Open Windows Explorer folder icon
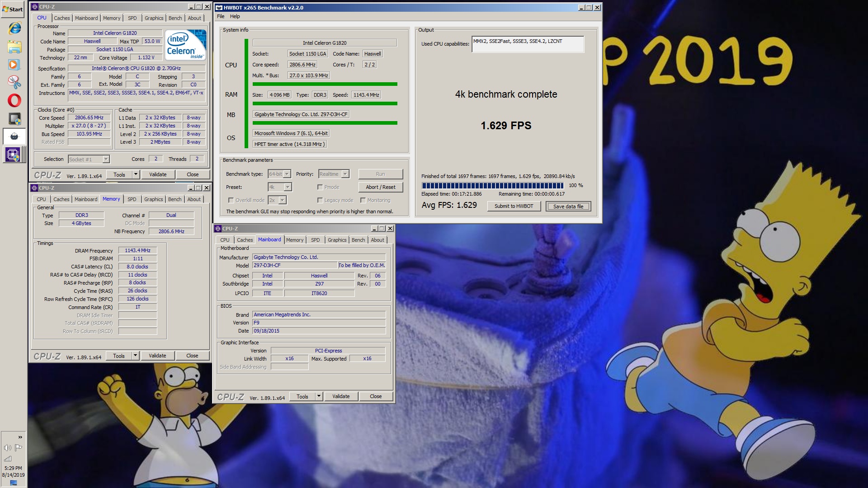 point(14,47)
